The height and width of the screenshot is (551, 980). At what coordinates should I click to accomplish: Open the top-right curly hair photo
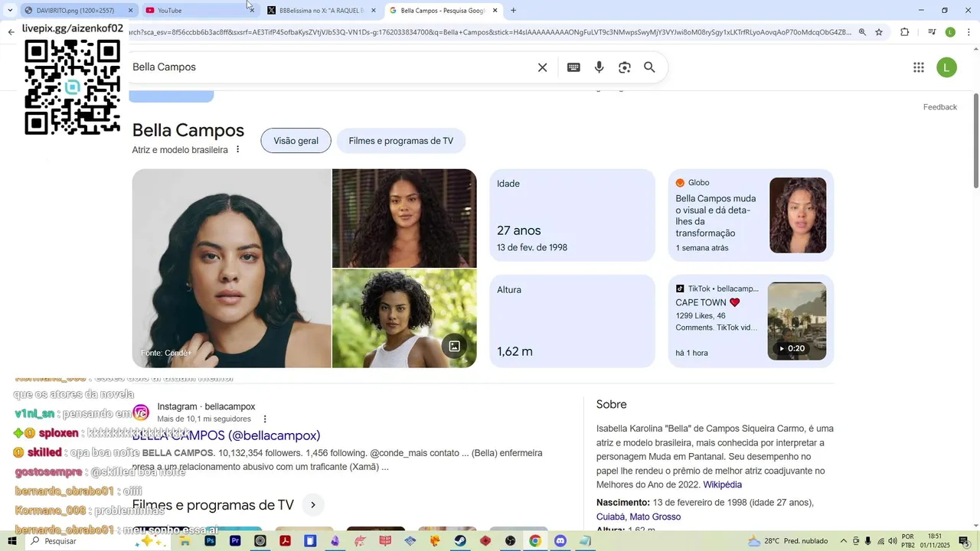(404, 218)
